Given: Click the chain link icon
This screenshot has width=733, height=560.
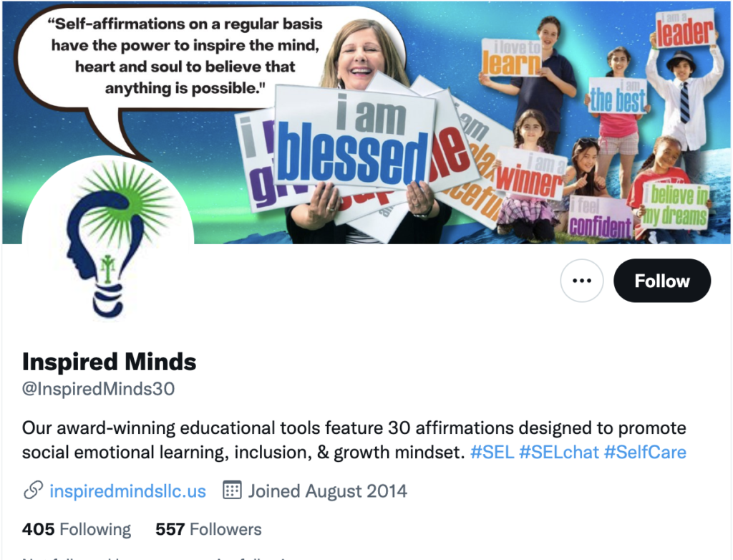Looking at the screenshot, I should [x=33, y=491].
